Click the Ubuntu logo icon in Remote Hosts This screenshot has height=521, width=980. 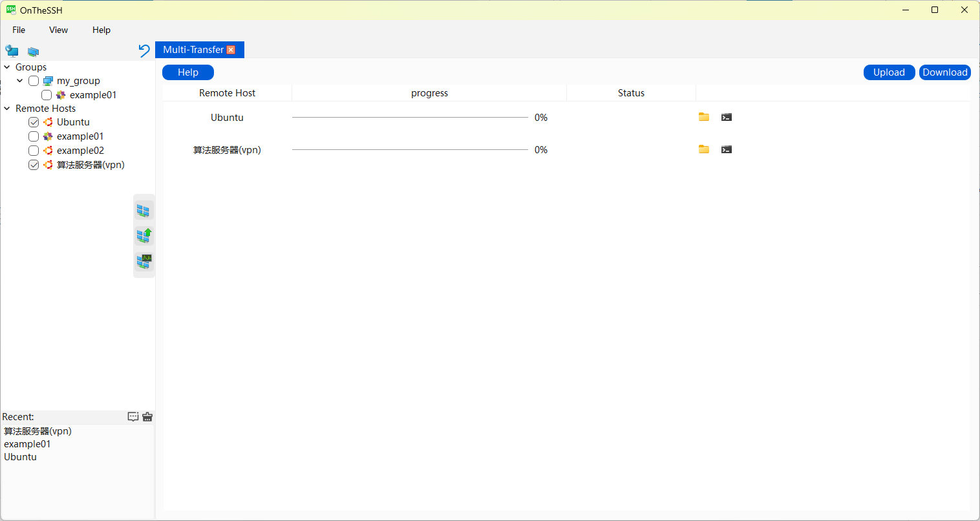(48, 122)
